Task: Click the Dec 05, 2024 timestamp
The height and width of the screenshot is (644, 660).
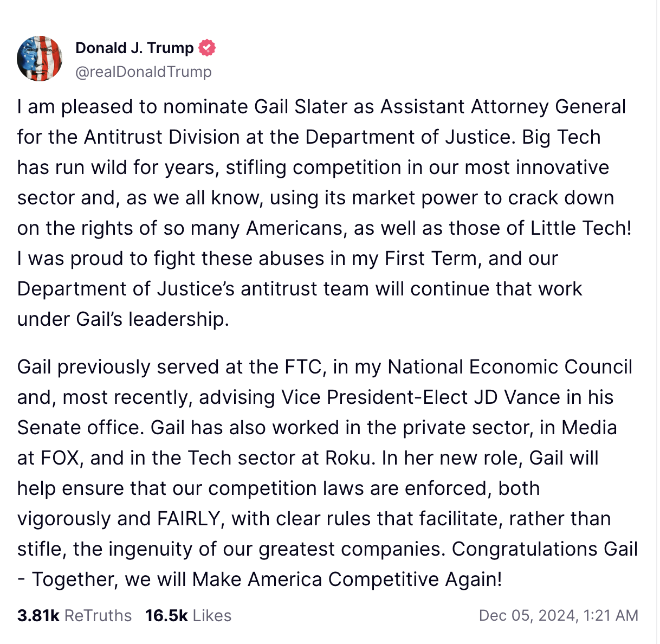Action: 559,615
